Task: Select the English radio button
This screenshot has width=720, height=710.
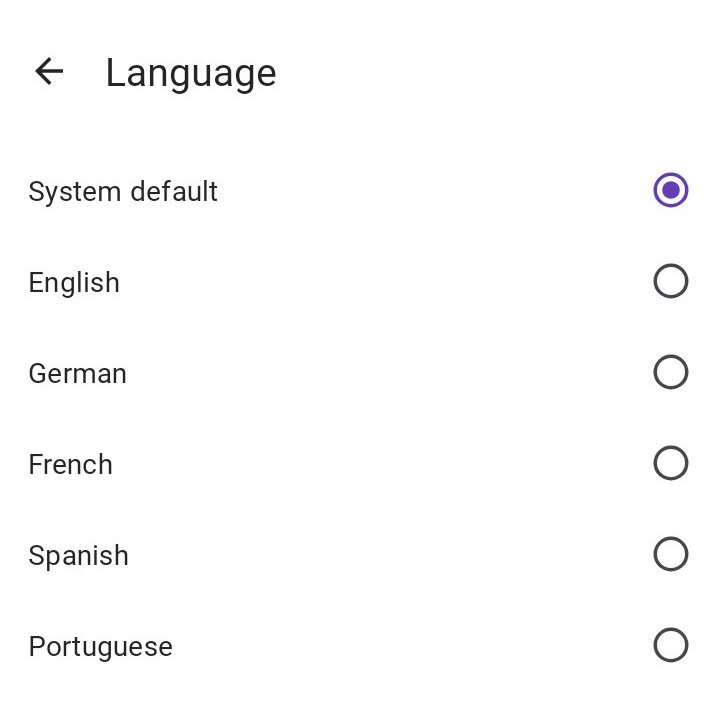Action: (670, 281)
